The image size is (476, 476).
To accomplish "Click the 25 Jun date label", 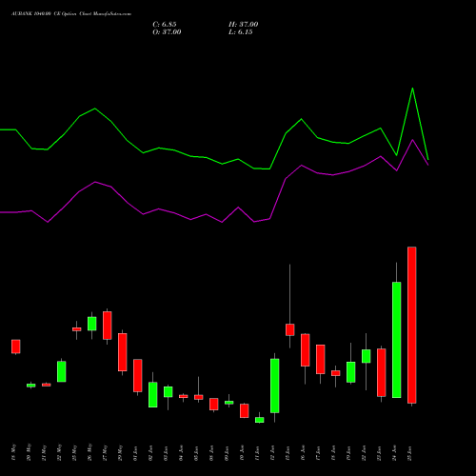I will pos(409,453).
